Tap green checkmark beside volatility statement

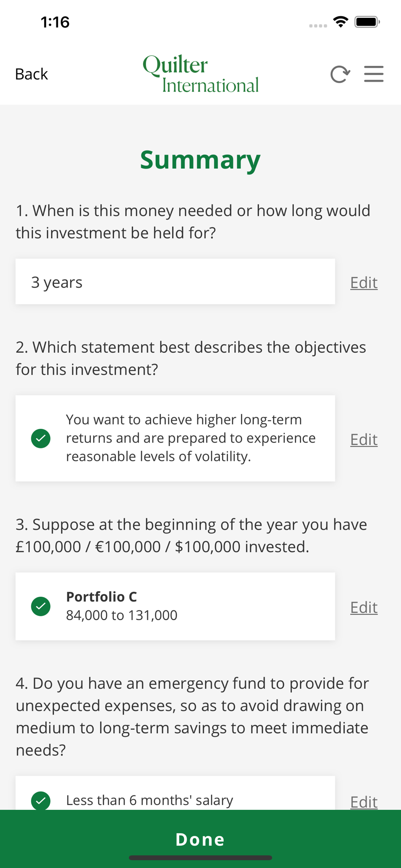[41, 438]
